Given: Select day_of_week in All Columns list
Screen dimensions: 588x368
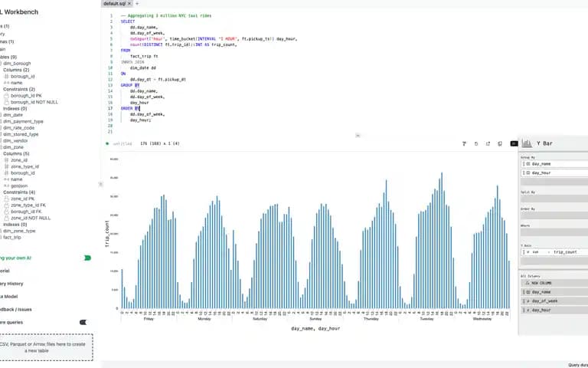Looking at the screenshot, I should tap(554, 301).
